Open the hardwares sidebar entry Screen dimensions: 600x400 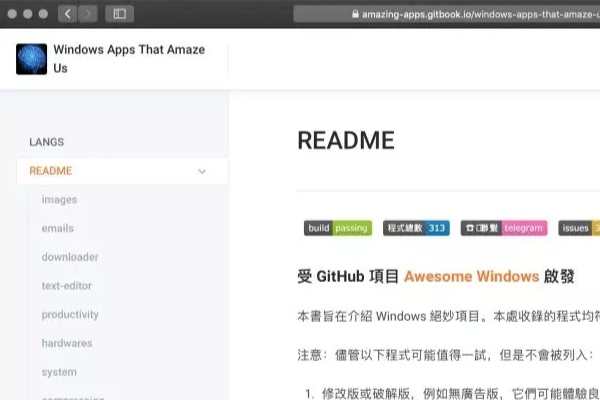tap(67, 343)
